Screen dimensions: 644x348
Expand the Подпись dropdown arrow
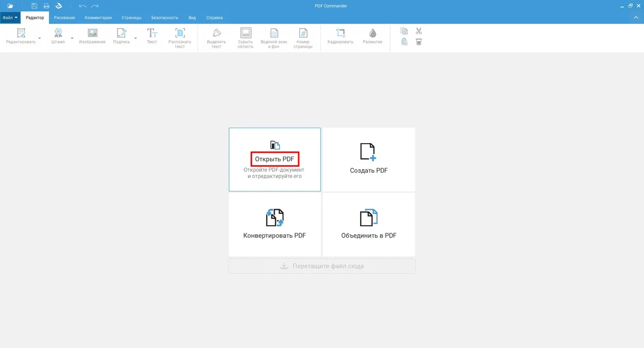[135, 39]
